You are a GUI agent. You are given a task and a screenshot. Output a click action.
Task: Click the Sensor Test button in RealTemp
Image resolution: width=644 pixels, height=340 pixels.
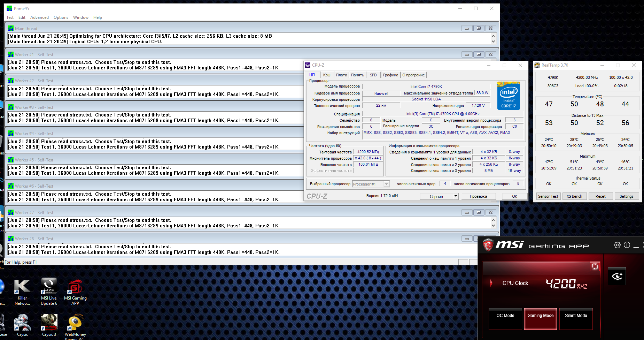pyautogui.click(x=548, y=196)
